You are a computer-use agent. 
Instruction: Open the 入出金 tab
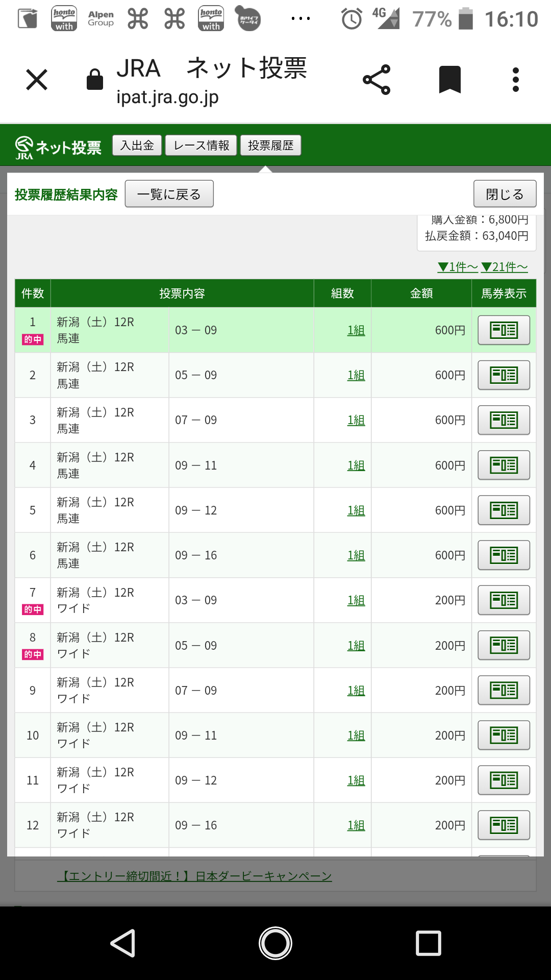point(137,145)
